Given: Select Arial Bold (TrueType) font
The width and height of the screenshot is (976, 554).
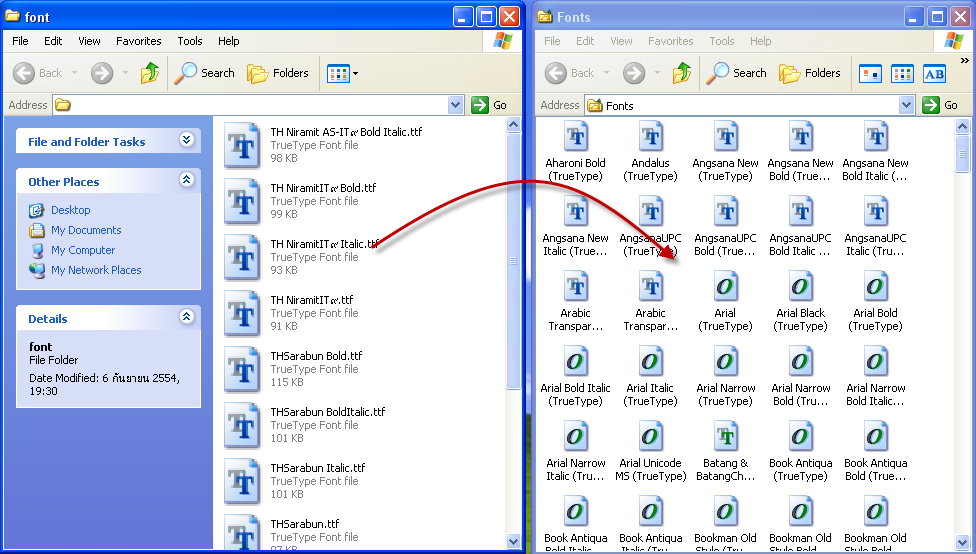Looking at the screenshot, I should [x=875, y=301].
